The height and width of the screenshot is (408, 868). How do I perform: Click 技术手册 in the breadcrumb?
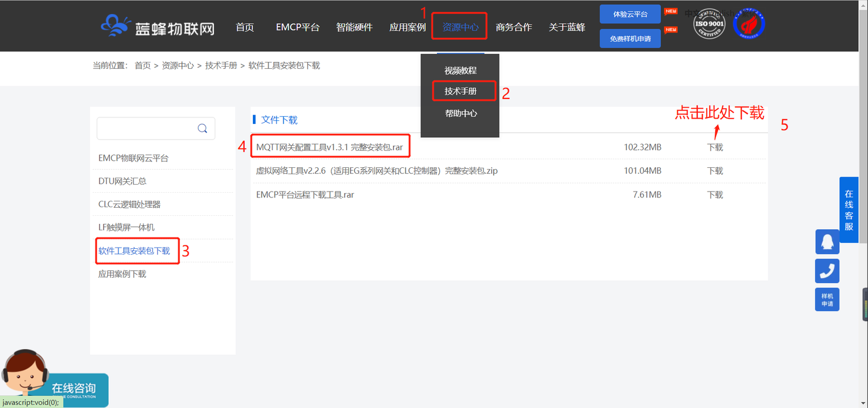221,65
